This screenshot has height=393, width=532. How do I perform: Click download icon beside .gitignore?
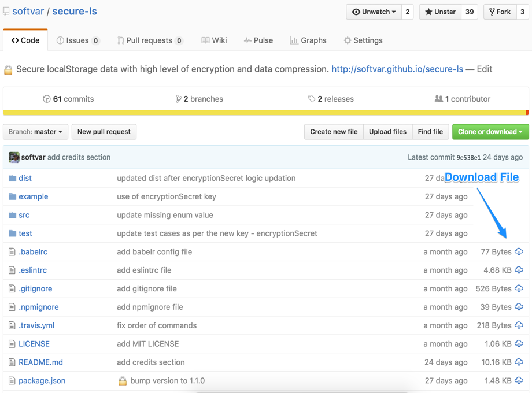point(519,289)
